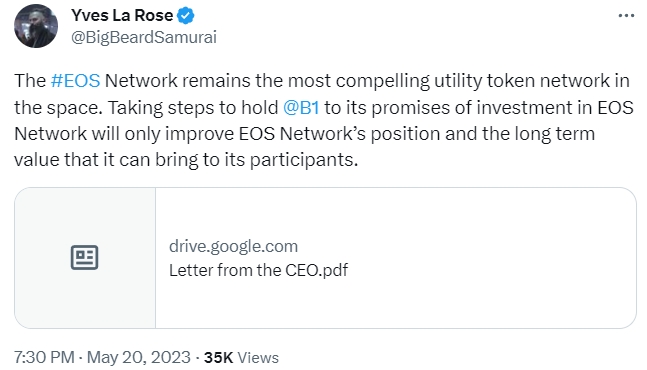This screenshot has height=370, width=647.
Task: Click tweet text 'Network will only improve'
Action: coord(124,134)
